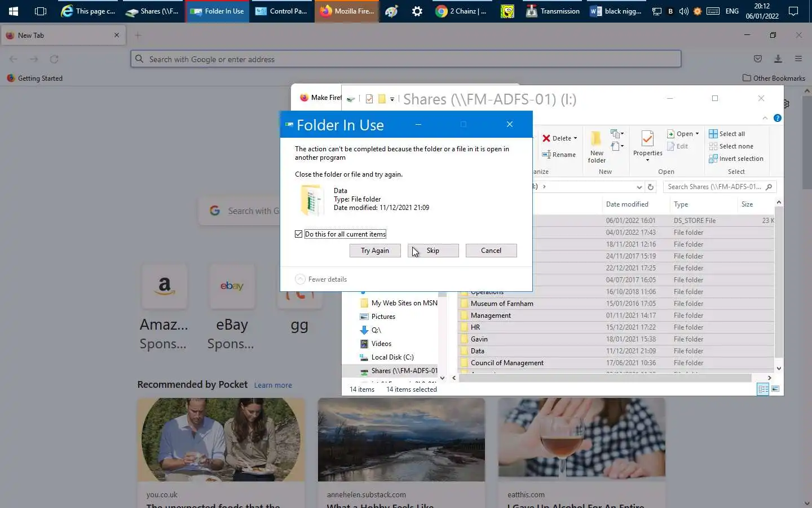Switch to the Chrome 2 Chainz window
Viewport: 812px width, 508px height.
pyautogui.click(x=462, y=11)
